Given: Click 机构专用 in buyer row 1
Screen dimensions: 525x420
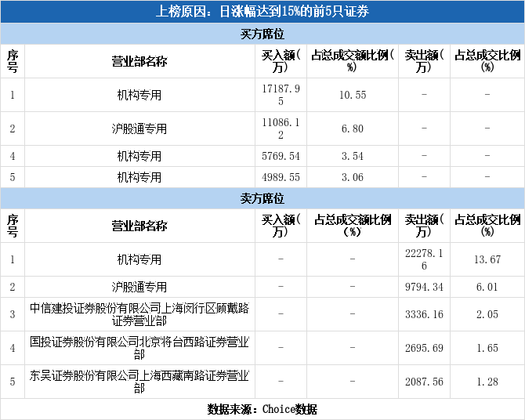Looking at the screenshot, I should (x=139, y=95).
